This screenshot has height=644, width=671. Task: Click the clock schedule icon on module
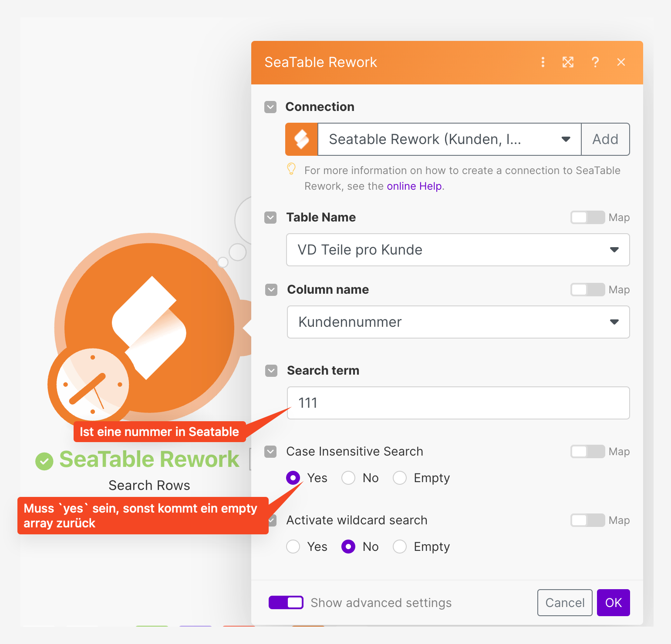pyautogui.click(x=92, y=384)
